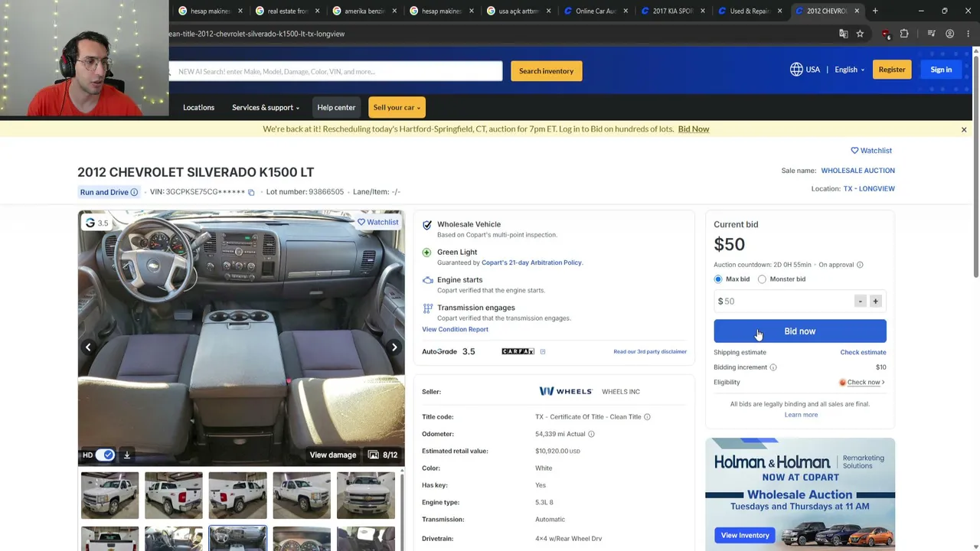The height and width of the screenshot is (551, 980).
Task: Click the globe USA region selector
Action: [x=805, y=70]
